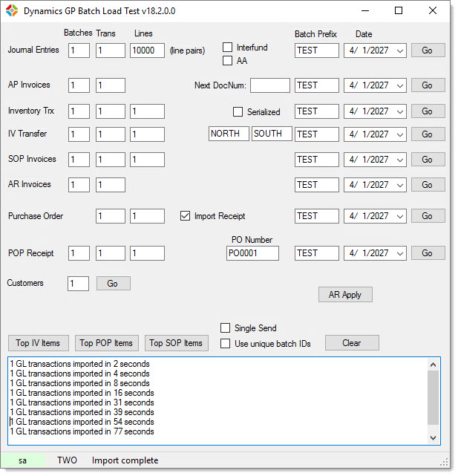Open the Purchase Order date dropdown
Screen dimensions: 458x476
[400, 216]
